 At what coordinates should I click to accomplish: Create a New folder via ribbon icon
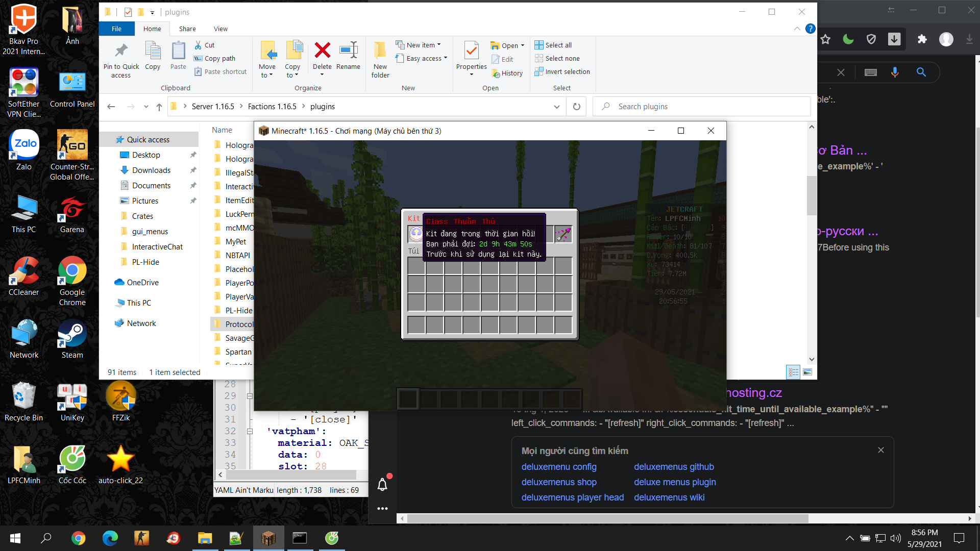click(x=380, y=51)
